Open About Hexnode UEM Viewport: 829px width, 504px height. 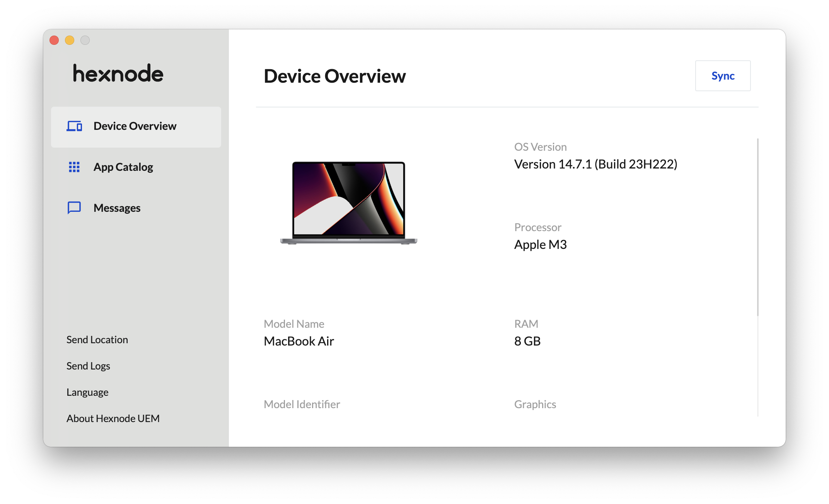click(x=113, y=419)
